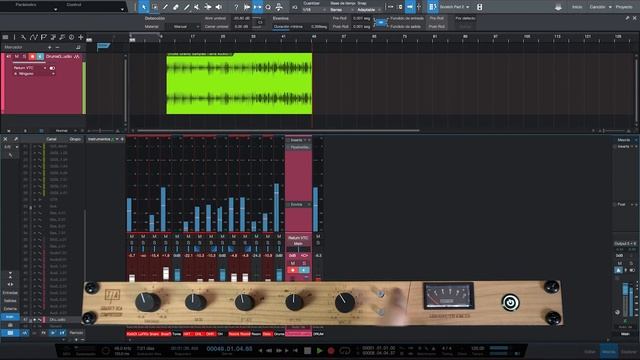Screen dimensions: 640x360
Task: Remove a marker with minus button
Action: coord(57,47)
